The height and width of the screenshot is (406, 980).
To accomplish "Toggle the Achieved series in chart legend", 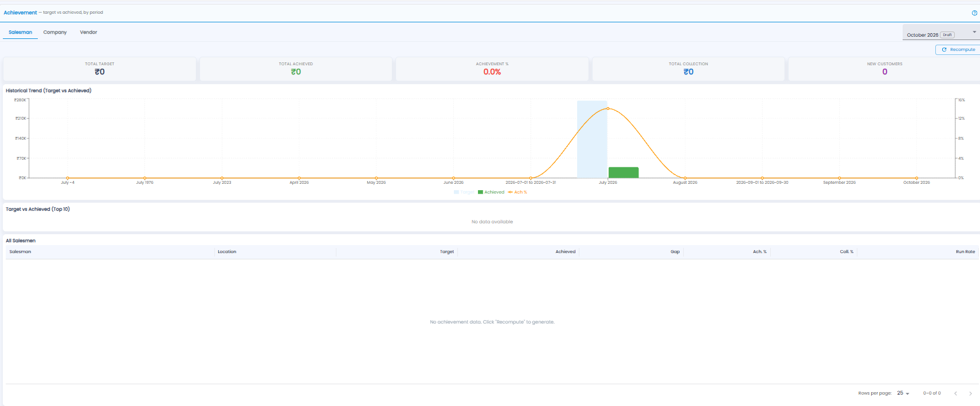I will pyautogui.click(x=491, y=192).
